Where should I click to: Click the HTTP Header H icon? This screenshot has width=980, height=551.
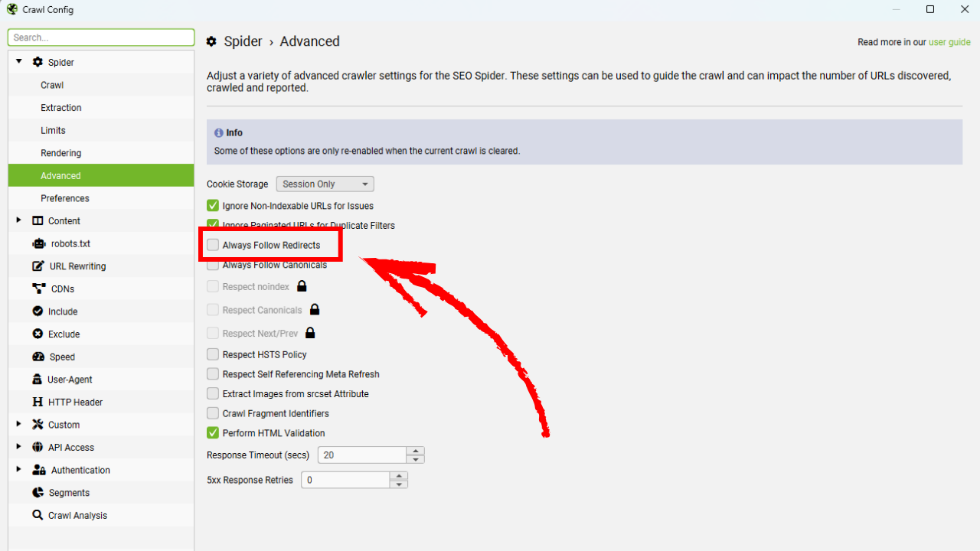(x=38, y=402)
